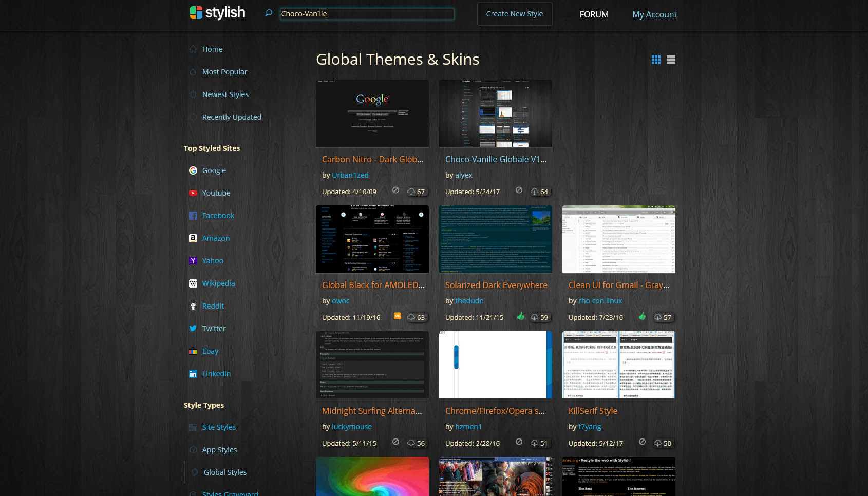The width and height of the screenshot is (868, 496).
Task: Click the App Styles icon
Action: point(193,450)
